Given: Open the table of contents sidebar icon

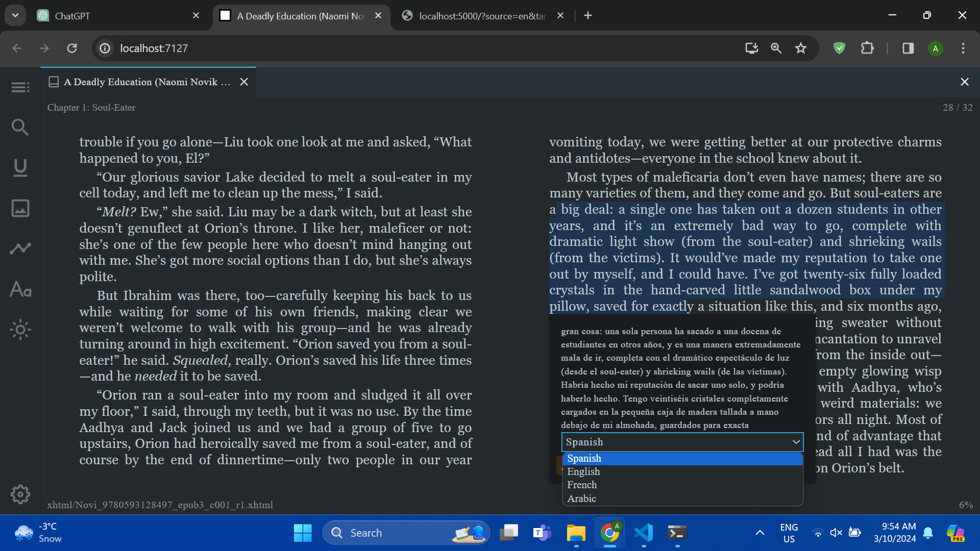Looking at the screenshot, I should tap(20, 87).
